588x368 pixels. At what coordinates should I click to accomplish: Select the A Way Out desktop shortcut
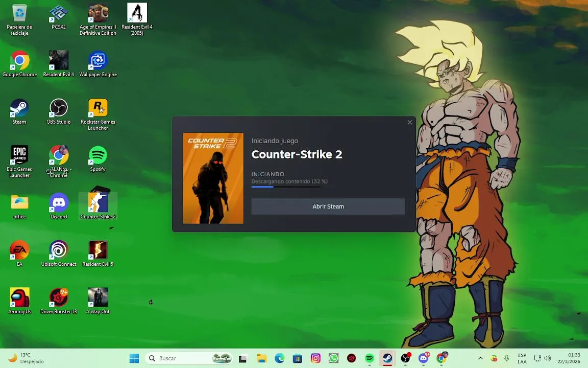(98, 301)
